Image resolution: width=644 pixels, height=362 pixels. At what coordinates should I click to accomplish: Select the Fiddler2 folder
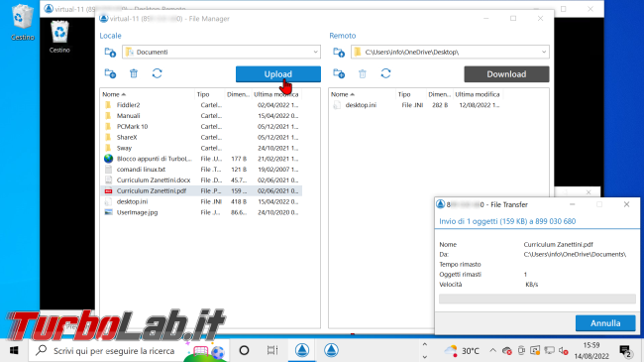pos(201,105)
